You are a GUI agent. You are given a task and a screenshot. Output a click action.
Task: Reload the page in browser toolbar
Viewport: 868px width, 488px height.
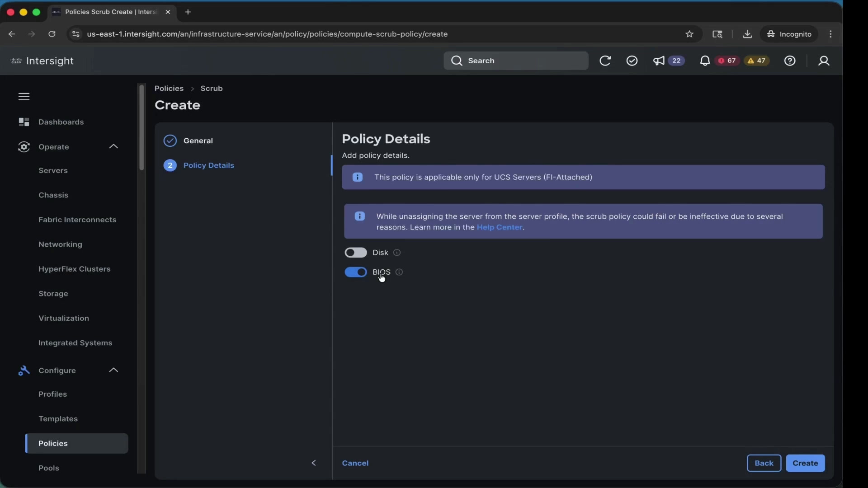(52, 34)
